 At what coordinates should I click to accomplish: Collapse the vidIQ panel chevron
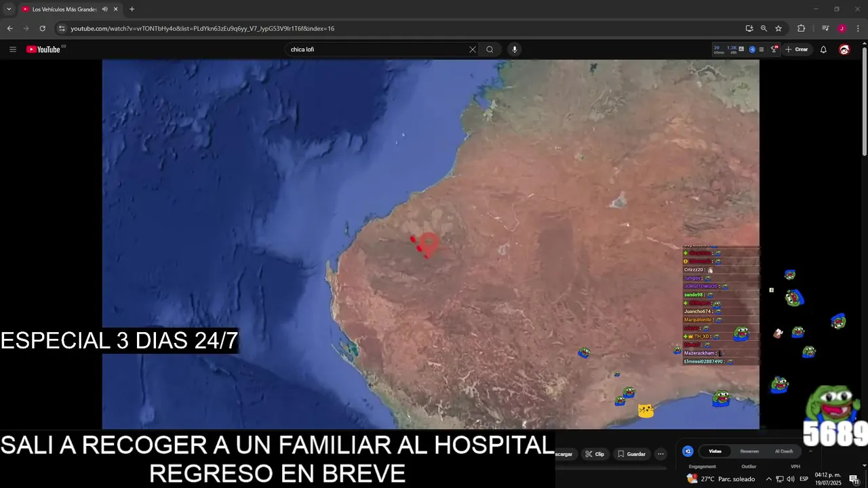point(810,451)
